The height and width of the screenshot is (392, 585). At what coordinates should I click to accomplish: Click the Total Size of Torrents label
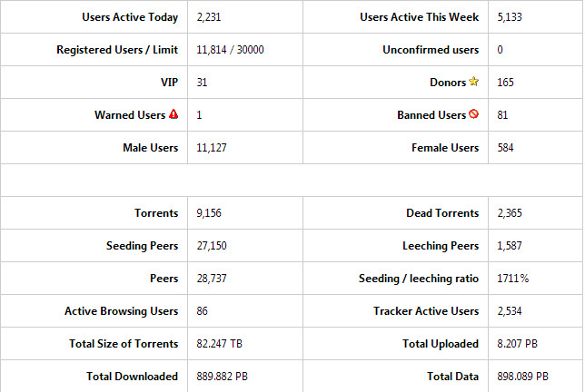pos(124,344)
